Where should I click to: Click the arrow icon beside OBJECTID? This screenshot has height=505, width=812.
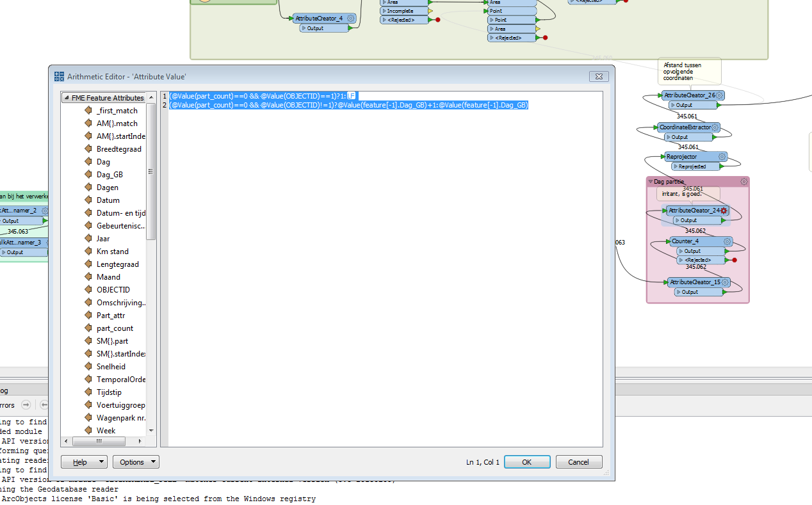click(x=88, y=290)
